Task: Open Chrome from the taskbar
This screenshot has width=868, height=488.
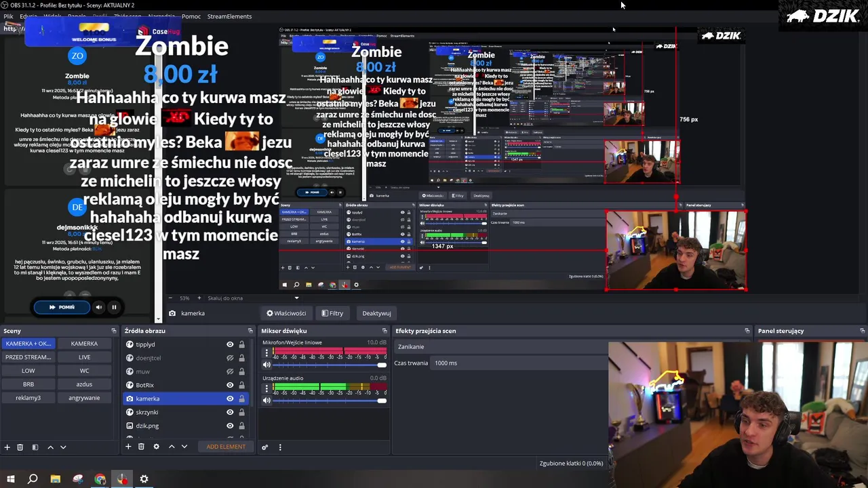Action: (x=100, y=479)
